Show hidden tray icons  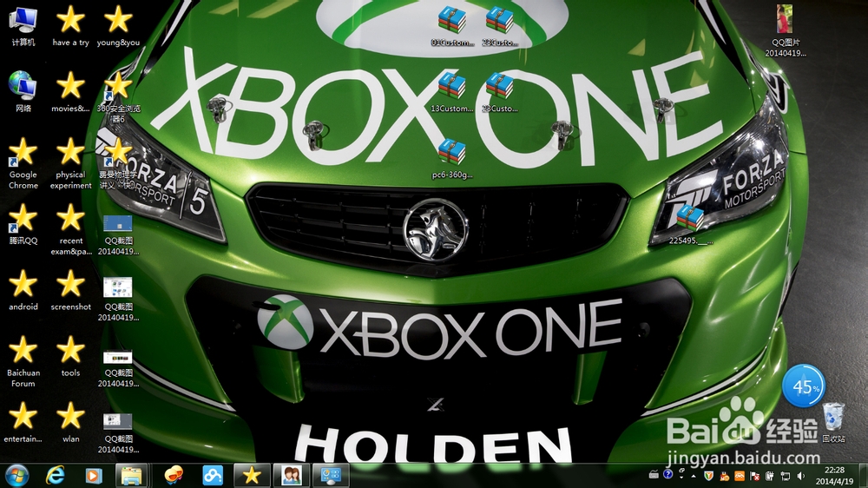pyautogui.click(x=694, y=476)
